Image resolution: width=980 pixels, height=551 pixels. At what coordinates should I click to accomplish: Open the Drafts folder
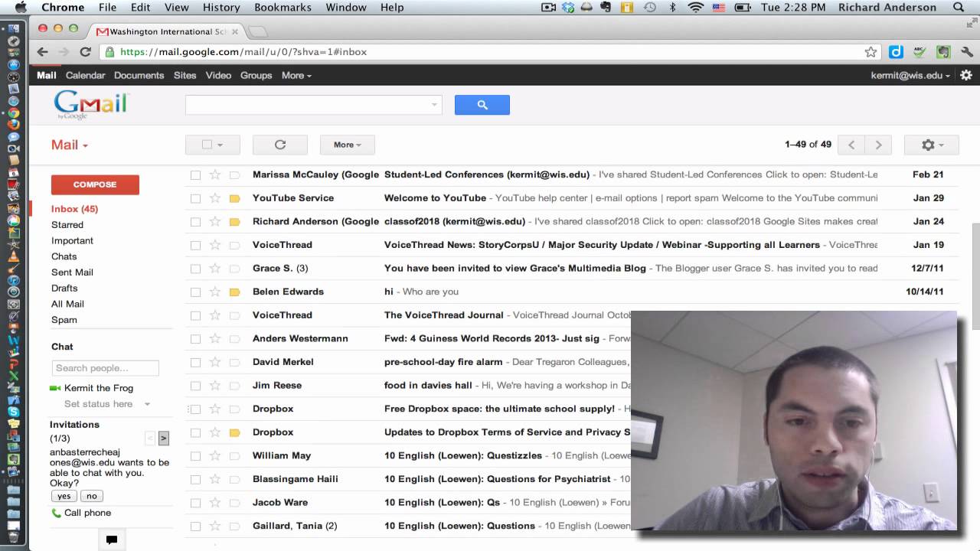(64, 289)
